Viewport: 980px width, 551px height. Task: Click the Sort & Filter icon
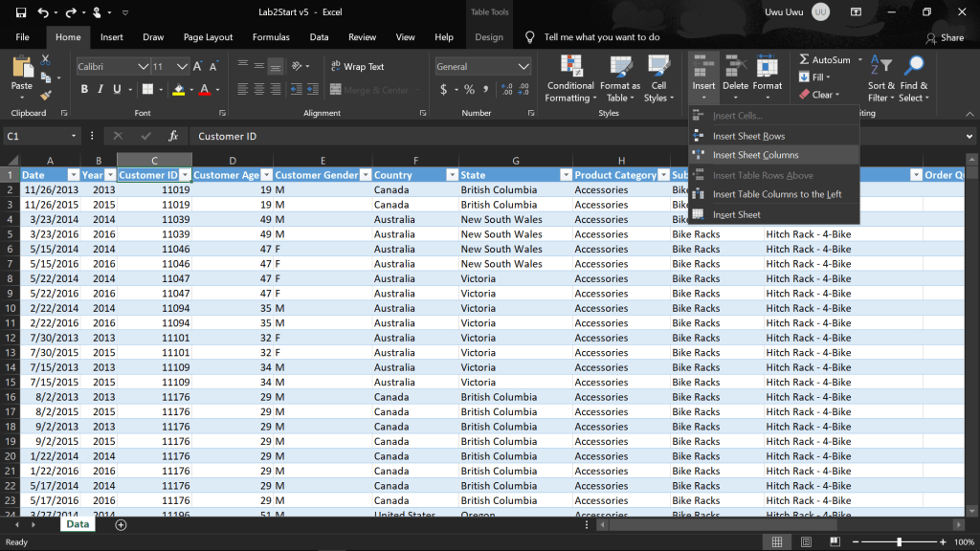click(x=880, y=77)
